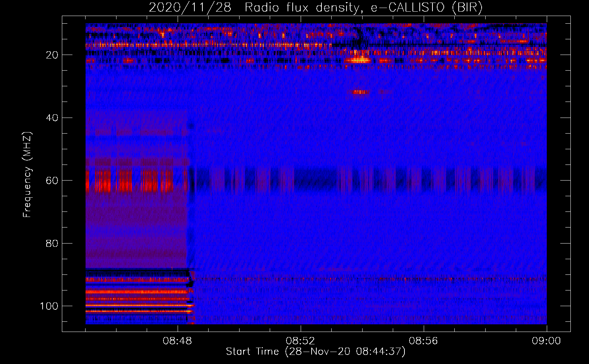The height and width of the screenshot is (364, 589).
Task: Select the 'Frequency (MHZ)' y-axis label
Action: (27, 175)
